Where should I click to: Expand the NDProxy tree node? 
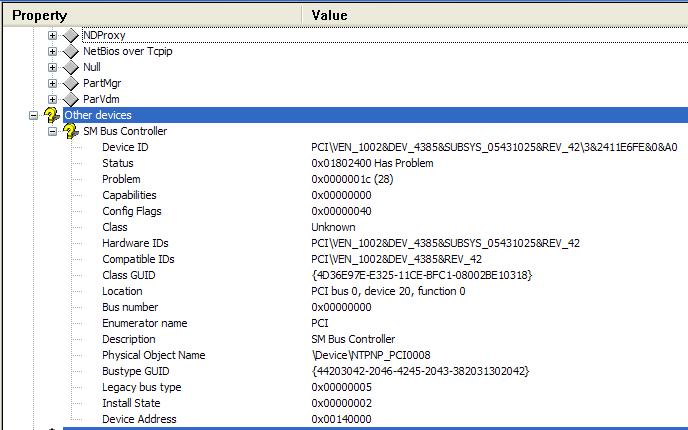tap(52, 36)
